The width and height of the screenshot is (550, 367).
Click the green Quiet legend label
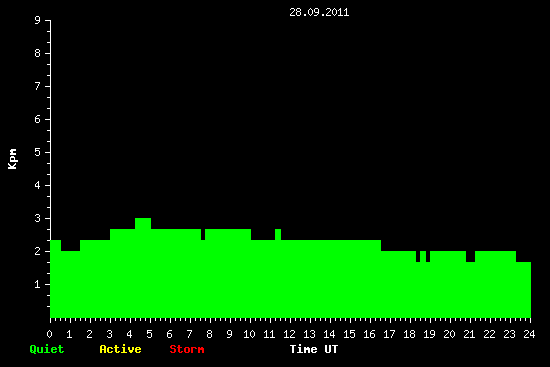coord(47,349)
